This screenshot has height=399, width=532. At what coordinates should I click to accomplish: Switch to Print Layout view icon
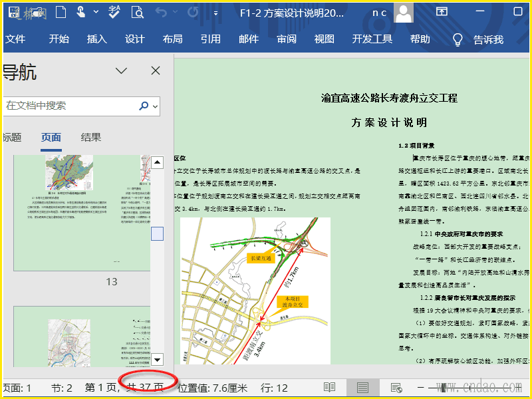click(x=362, y=388)
